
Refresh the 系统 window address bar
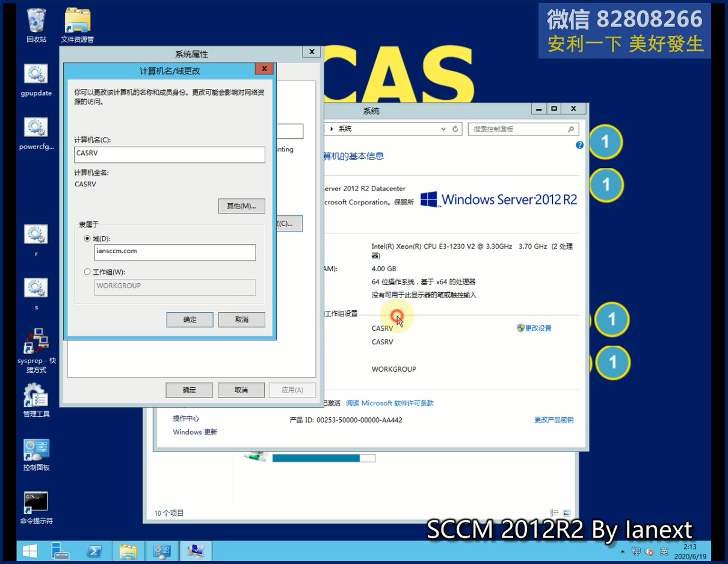coord(455,129)
